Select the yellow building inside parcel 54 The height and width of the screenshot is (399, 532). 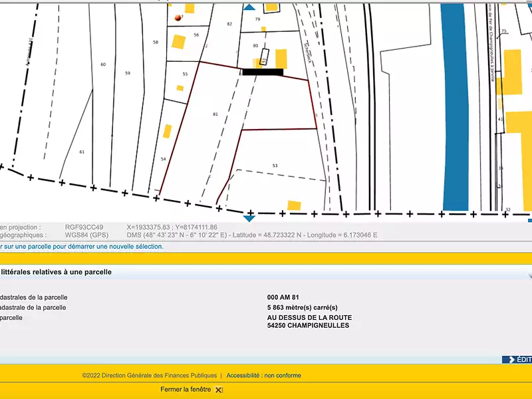click(168, 131)
